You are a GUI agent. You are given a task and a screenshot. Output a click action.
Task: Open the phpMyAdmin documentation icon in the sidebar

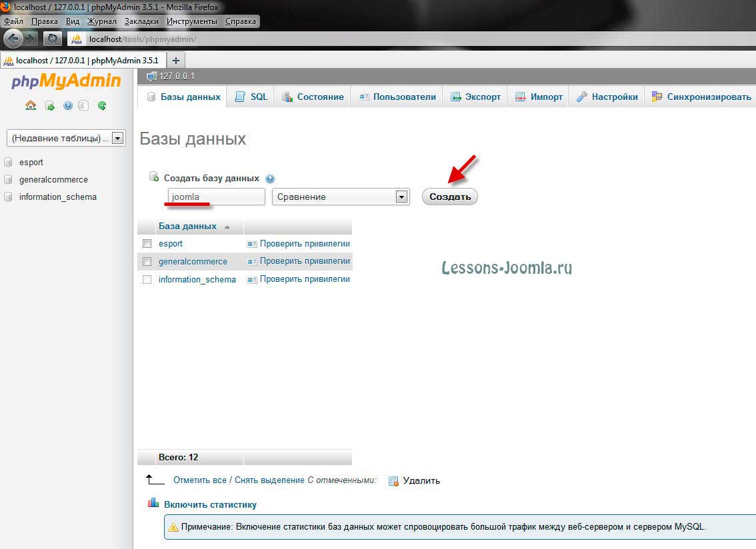[68, 105]
